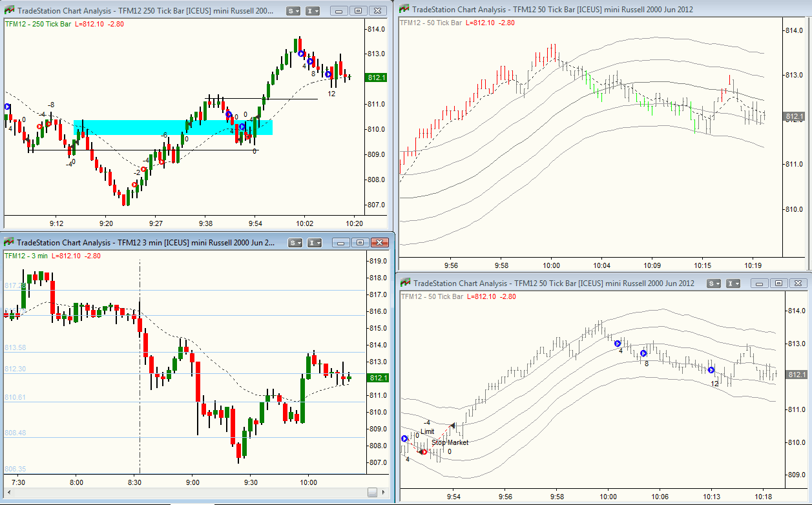
Task: Open the S dropdown in bottom-right 50 Tick window
Action: pyautogui.click(x=714, y=283)
